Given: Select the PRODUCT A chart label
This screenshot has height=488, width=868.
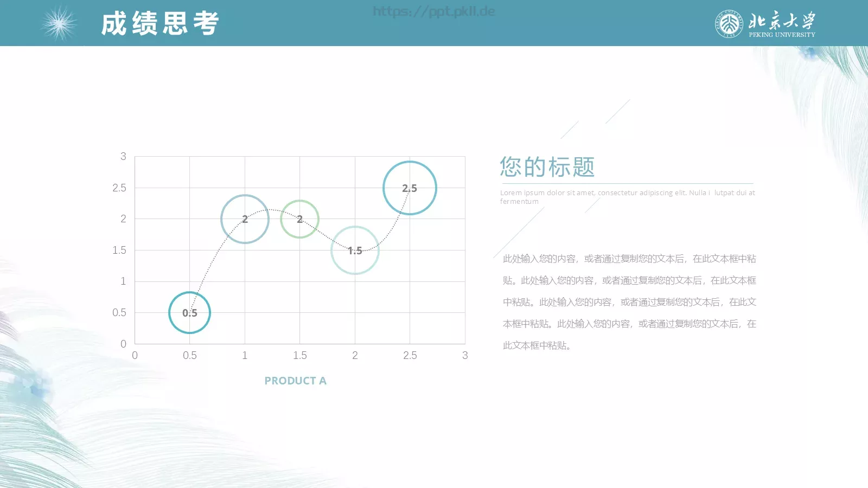Looking at the screenshot, I should [x=295, y=381].
